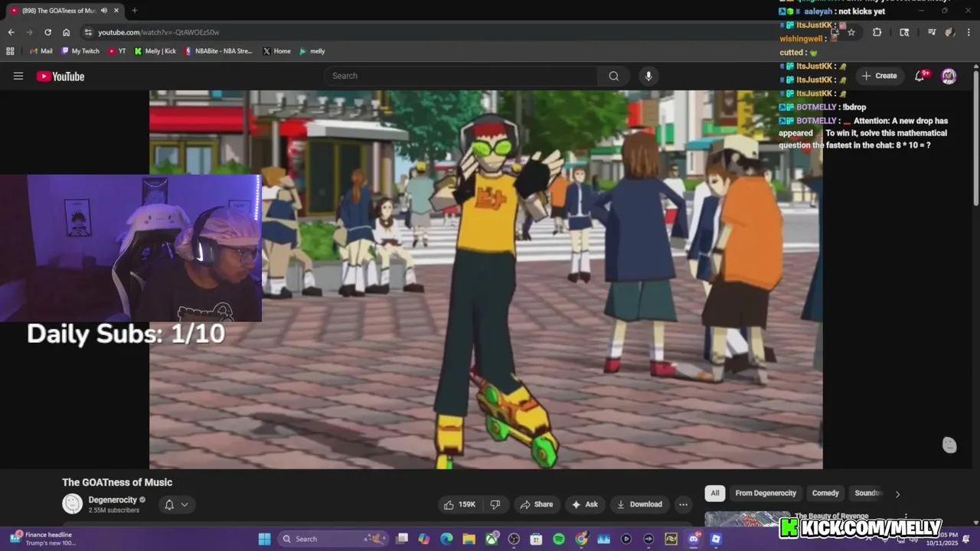
Task: Close the GOATness of Music tab
Action: pos(116,11)
